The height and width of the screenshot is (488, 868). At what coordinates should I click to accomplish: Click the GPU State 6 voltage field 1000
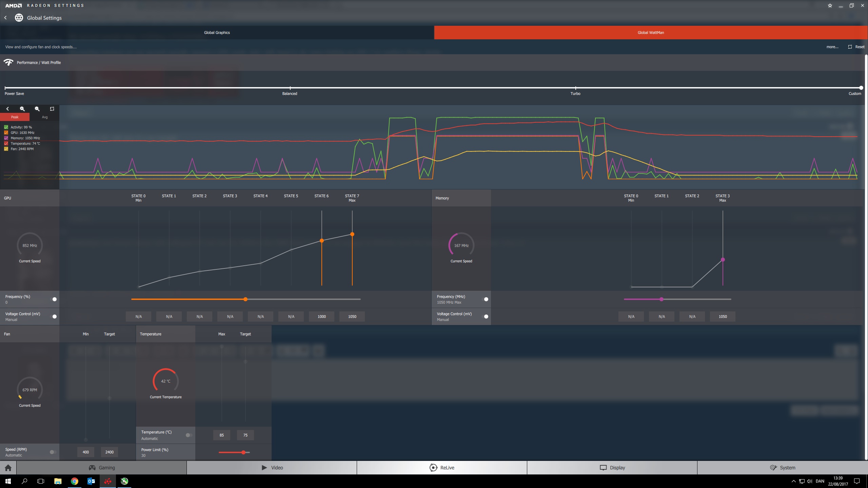point(321,317)
